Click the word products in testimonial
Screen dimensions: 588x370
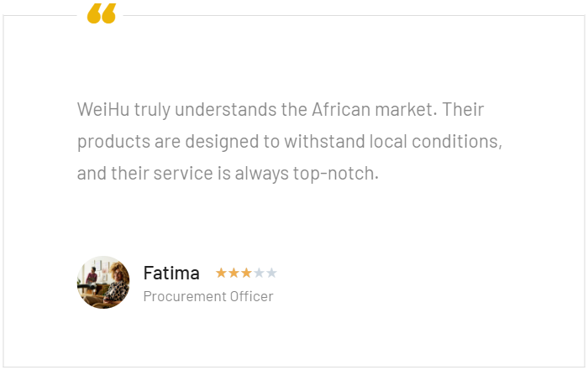(107, 142)
